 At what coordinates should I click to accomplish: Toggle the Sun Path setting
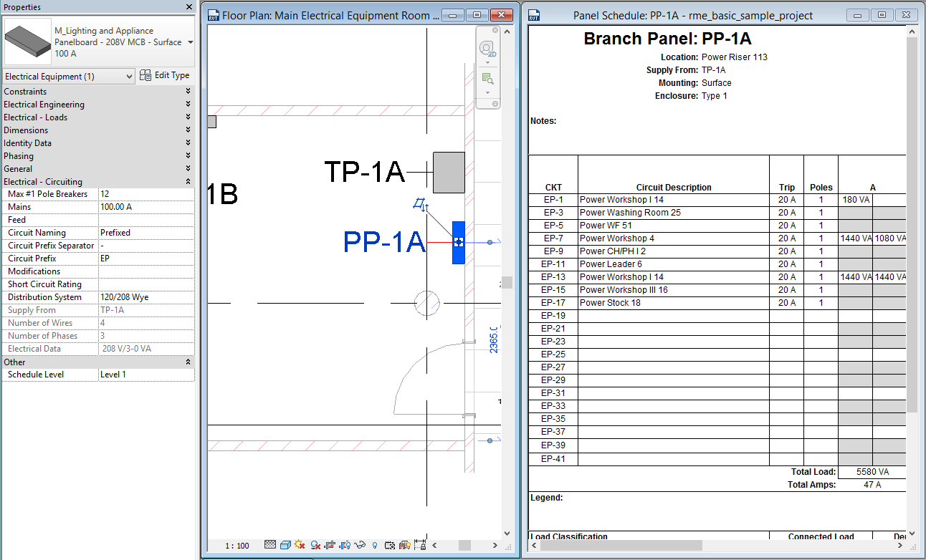click(x=300, y=545)
